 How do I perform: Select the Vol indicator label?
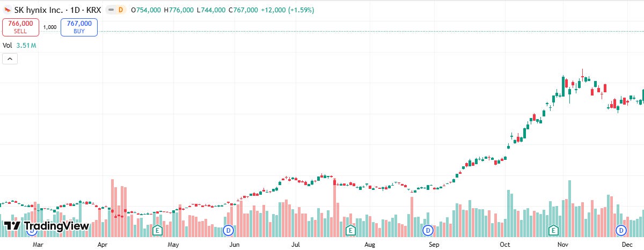pos(8,46)
